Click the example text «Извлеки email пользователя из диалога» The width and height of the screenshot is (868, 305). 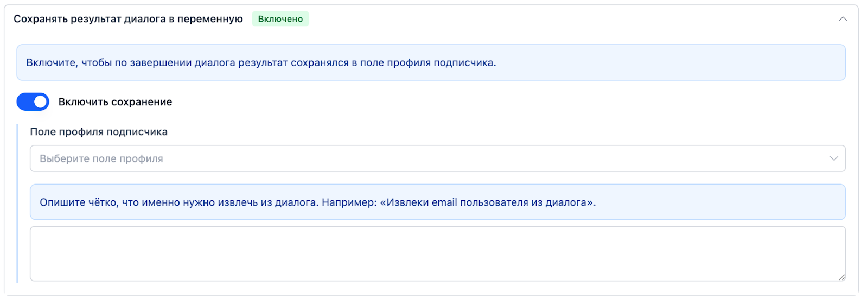point(487,202)
